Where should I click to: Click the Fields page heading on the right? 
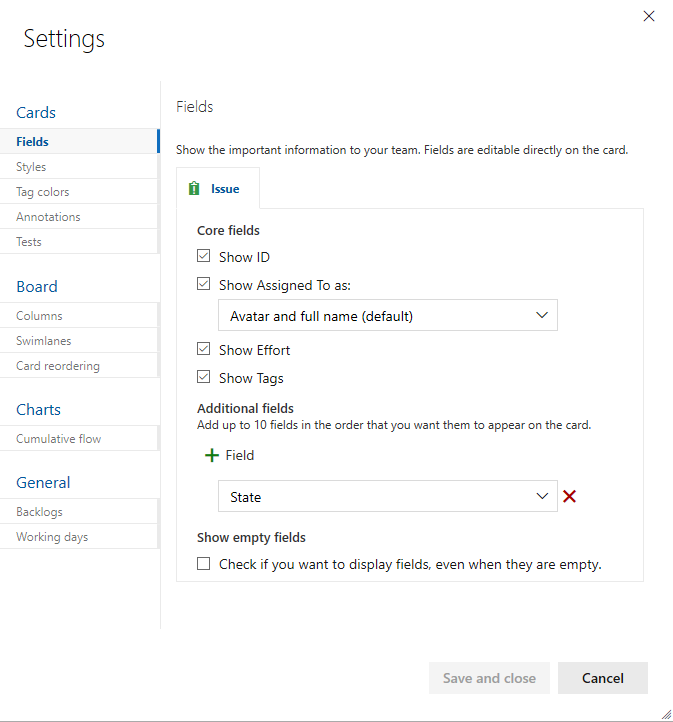[195, 107]
